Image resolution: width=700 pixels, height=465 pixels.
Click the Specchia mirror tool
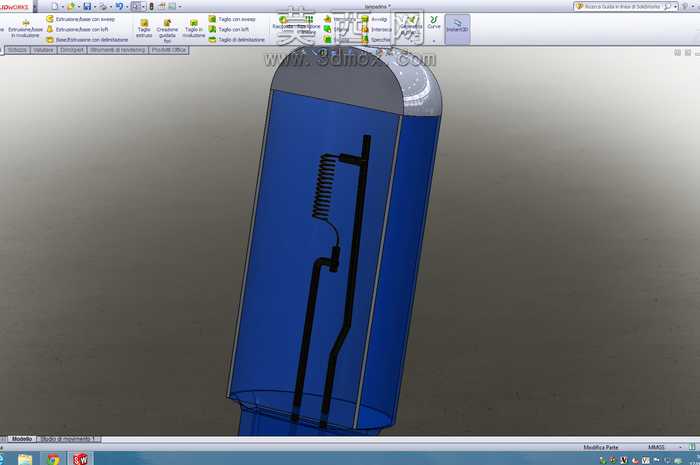(375, 40)
